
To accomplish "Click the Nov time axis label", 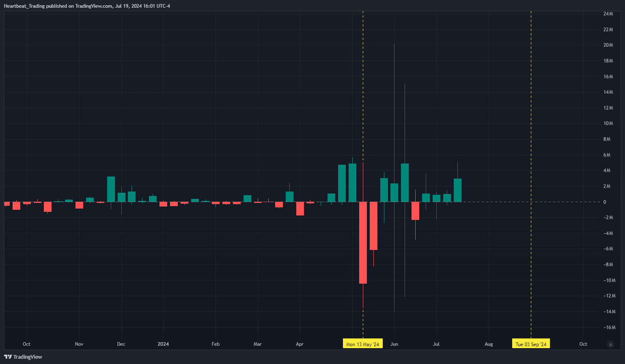I will coord(79,344).
